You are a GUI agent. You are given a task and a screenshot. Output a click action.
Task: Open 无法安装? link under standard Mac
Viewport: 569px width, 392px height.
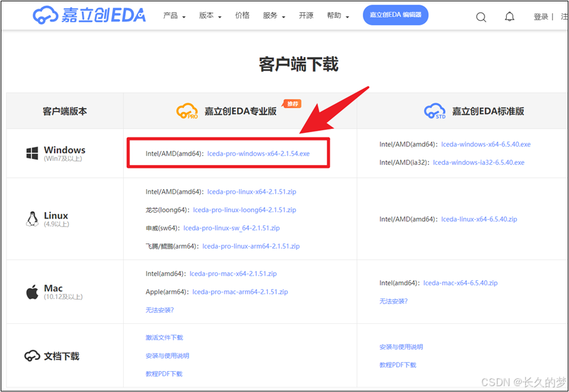(394, 301)
